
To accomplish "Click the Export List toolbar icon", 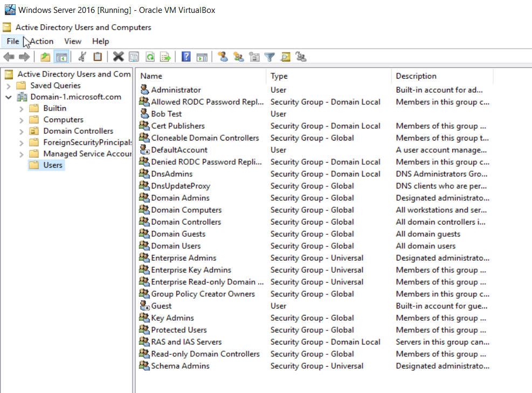I will (x=165, y=57).
